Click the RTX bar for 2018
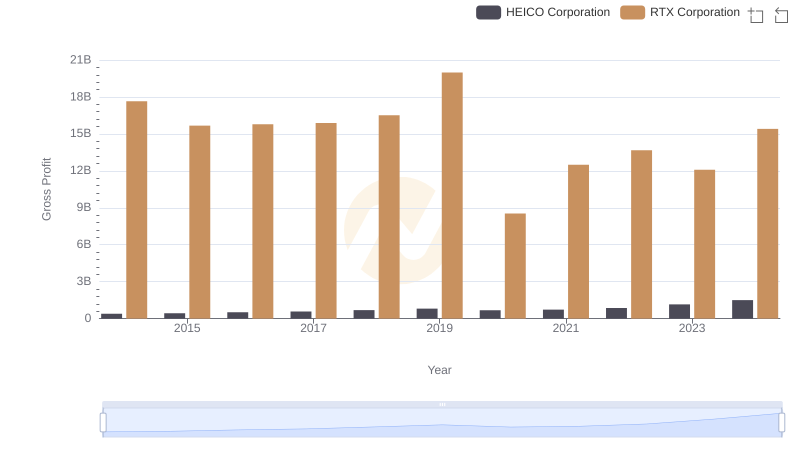The width and height of the screenshot is (800, 461). coord(389,217)
